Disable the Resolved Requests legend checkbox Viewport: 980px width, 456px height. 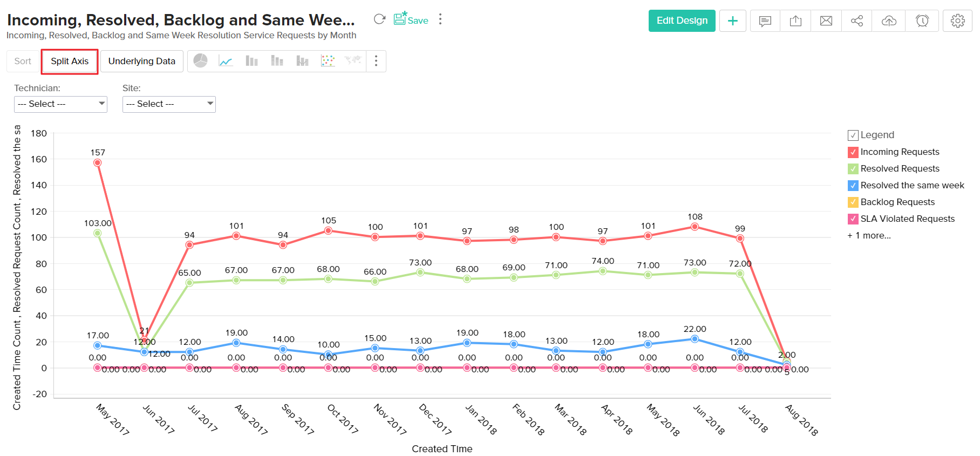[852, 168]
